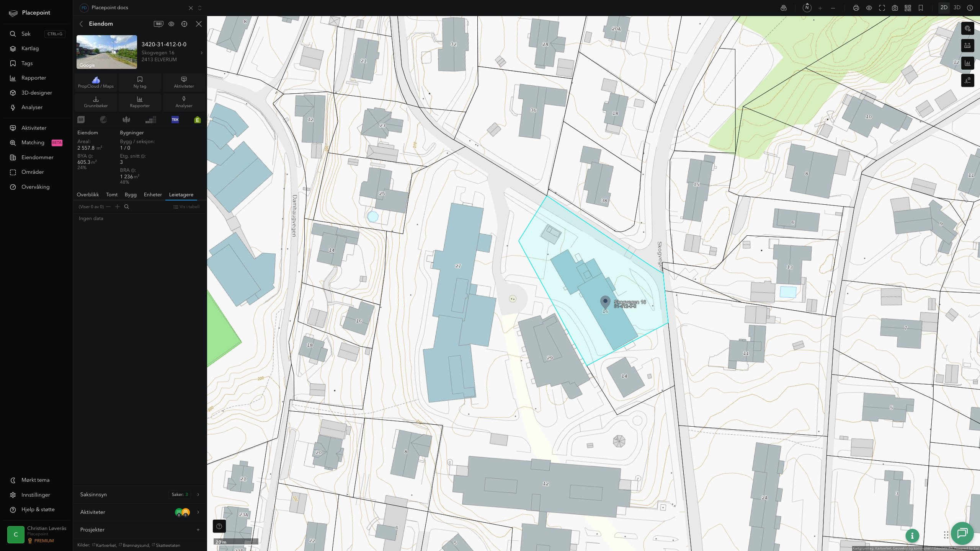
Task: Expand the Aktiviteter section at bottom
Action: [x=140, y=512]
